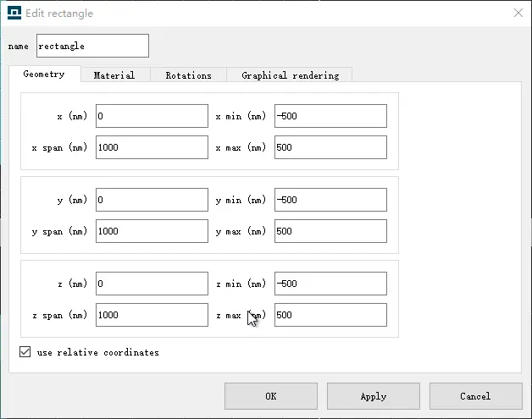Viewport: 532px width, 419px height.
Task: Click the Apply button
Action: point(373,395)
